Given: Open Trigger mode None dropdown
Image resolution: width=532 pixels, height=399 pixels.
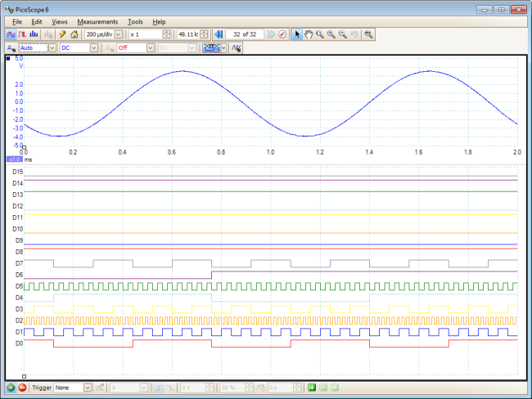Looking at the screenshot, I should (88, 388).
